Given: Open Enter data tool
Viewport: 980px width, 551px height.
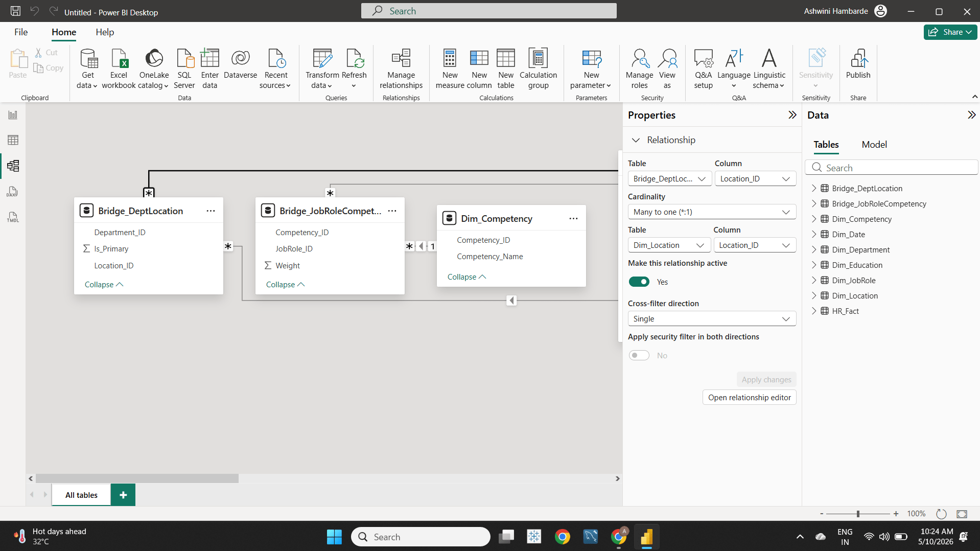Looking at the screenshot, I should pos(209,68).
